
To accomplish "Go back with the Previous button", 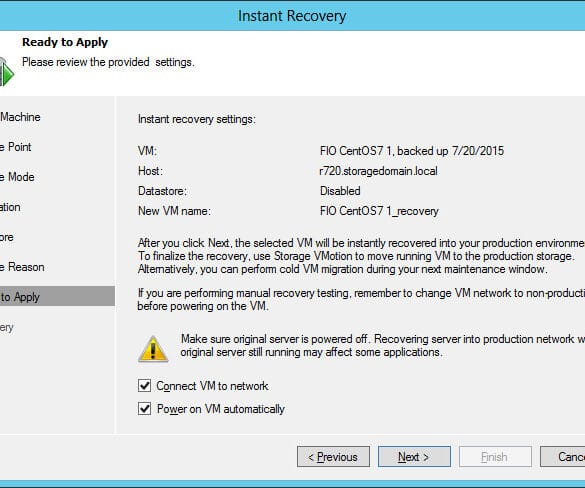I will click(333, 457).
